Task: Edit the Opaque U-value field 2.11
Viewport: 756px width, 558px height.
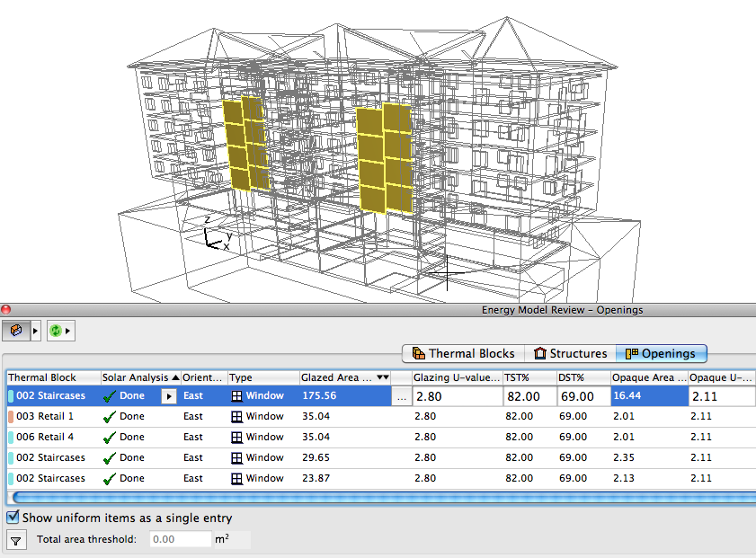Action: (x=721, y=396)
